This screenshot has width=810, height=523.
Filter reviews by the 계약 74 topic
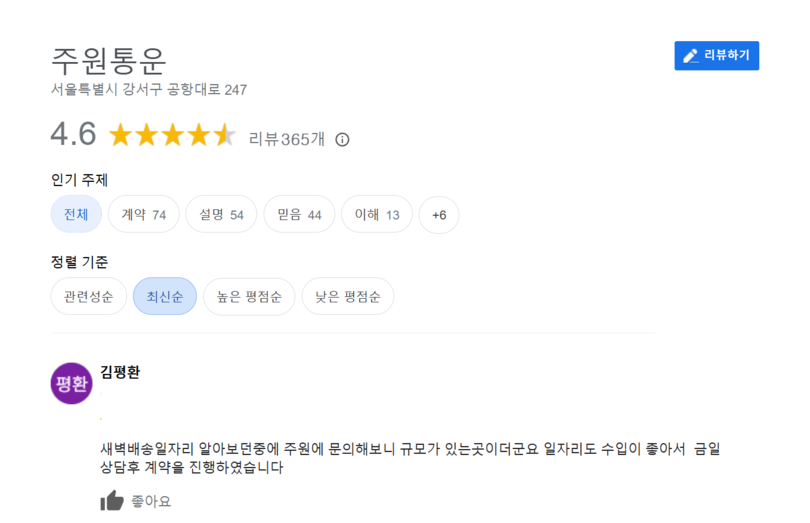pyautogui.click(x=144, y=214)
